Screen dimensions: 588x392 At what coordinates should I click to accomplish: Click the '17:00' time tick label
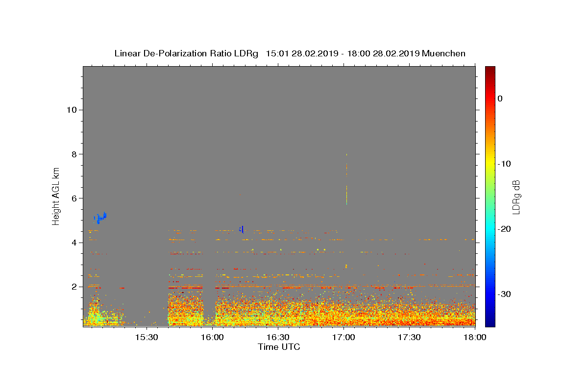[x=343, y=338]
